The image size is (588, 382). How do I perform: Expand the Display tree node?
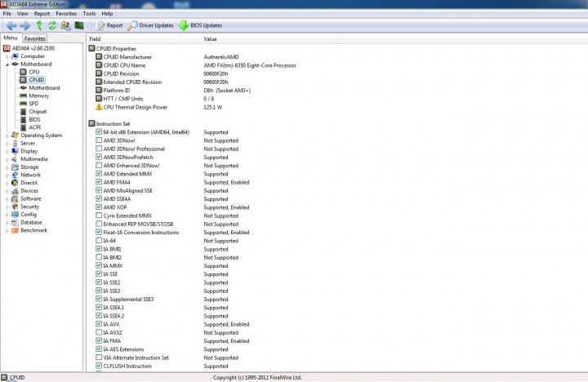point(7,152)
